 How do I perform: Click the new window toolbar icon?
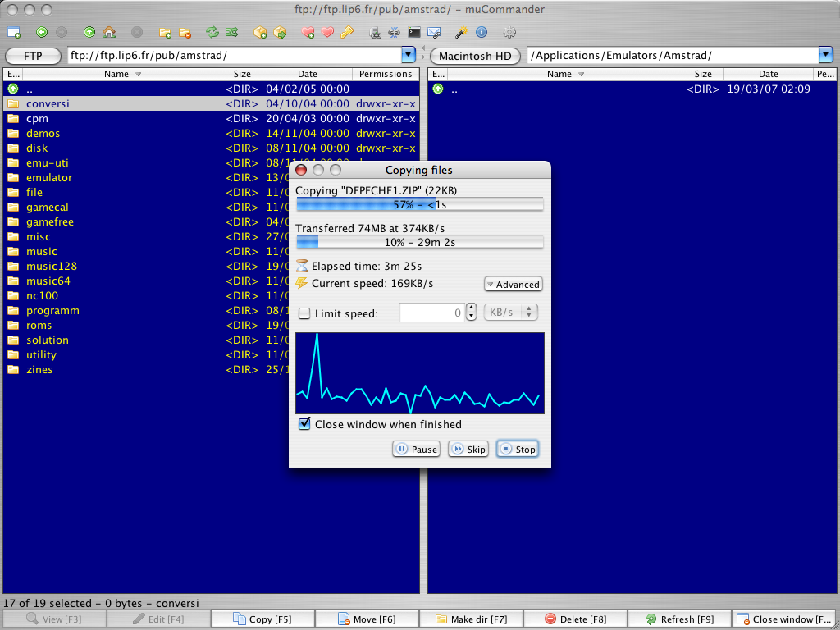pos(14,33)
